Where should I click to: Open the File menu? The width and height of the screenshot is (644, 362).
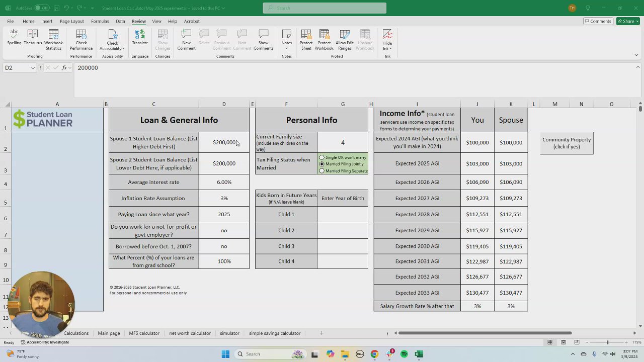(x=10, y=21)
